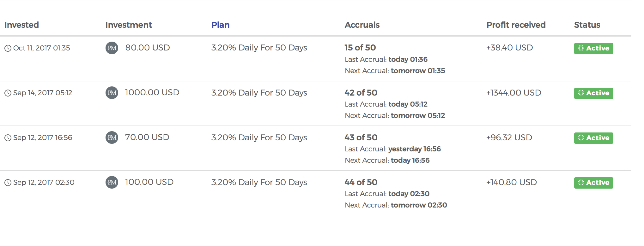Click the +1344.00 USD profit amount
The width and height of the screenshot is (644, 246).
click(514, 93)
